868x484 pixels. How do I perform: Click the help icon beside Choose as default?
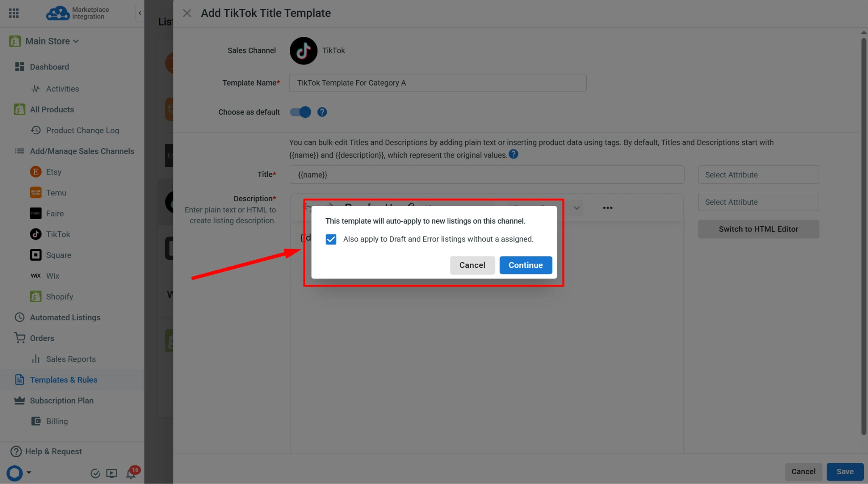click(x=322, y=112)
